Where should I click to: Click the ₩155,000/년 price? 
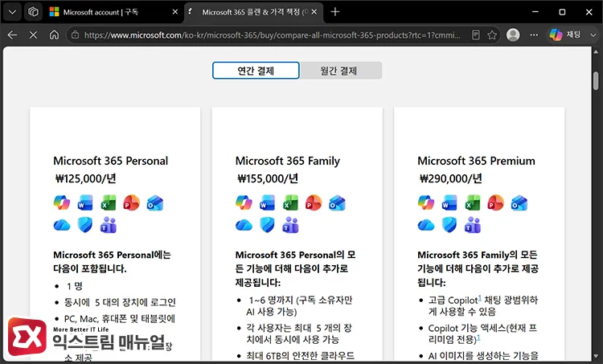click(268, 178)
